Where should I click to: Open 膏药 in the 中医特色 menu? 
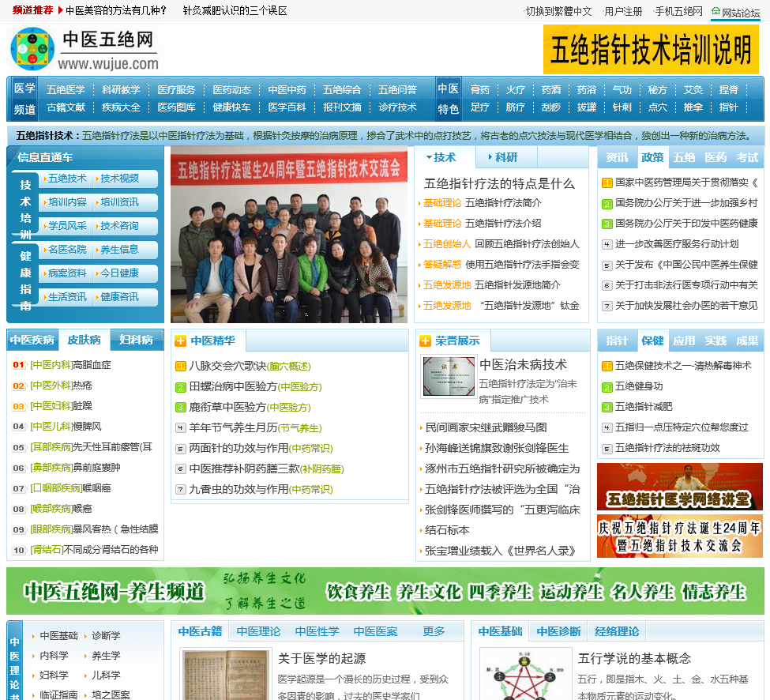coord(480,90)
